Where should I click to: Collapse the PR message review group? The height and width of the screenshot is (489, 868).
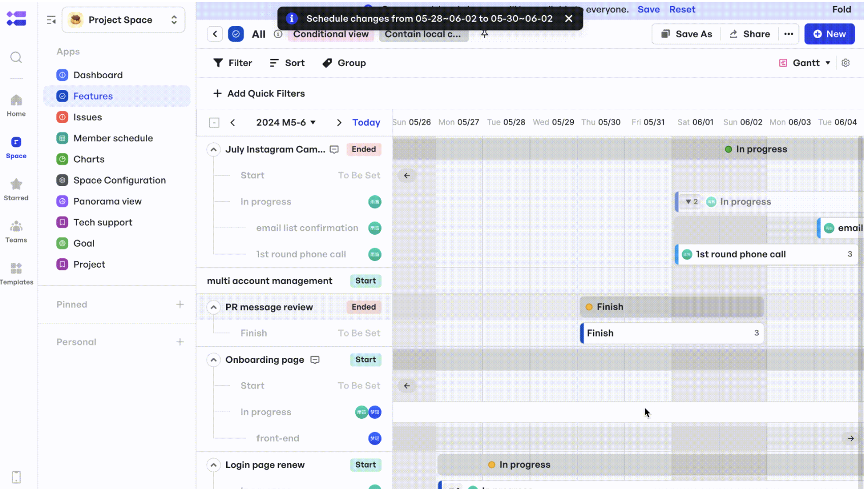213,307
